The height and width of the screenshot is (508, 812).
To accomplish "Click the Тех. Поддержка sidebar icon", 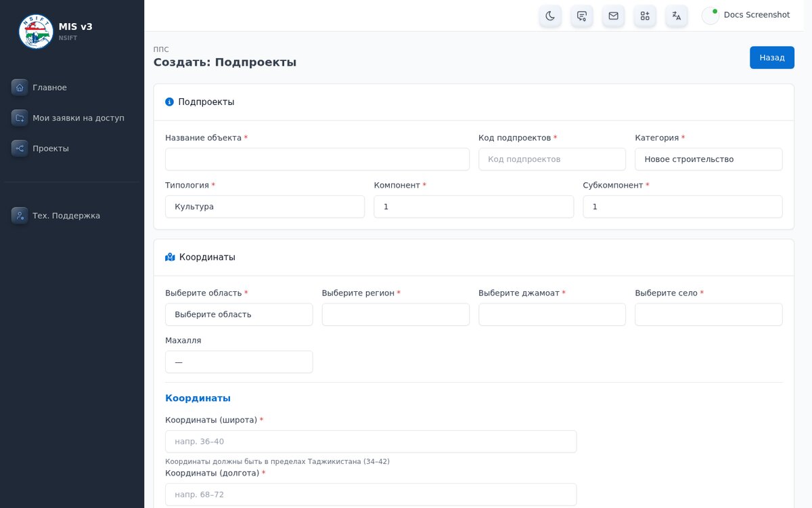I will click(x=20, y=215).
